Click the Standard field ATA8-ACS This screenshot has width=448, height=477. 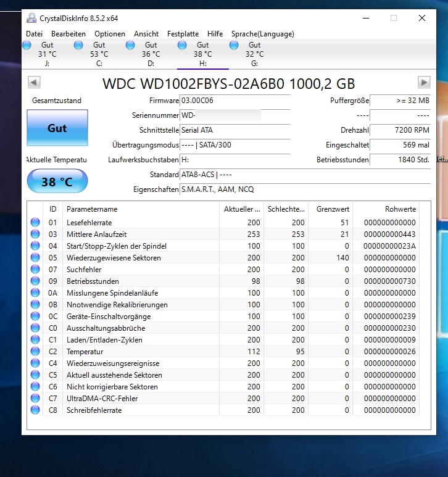(x=305, y=175)
